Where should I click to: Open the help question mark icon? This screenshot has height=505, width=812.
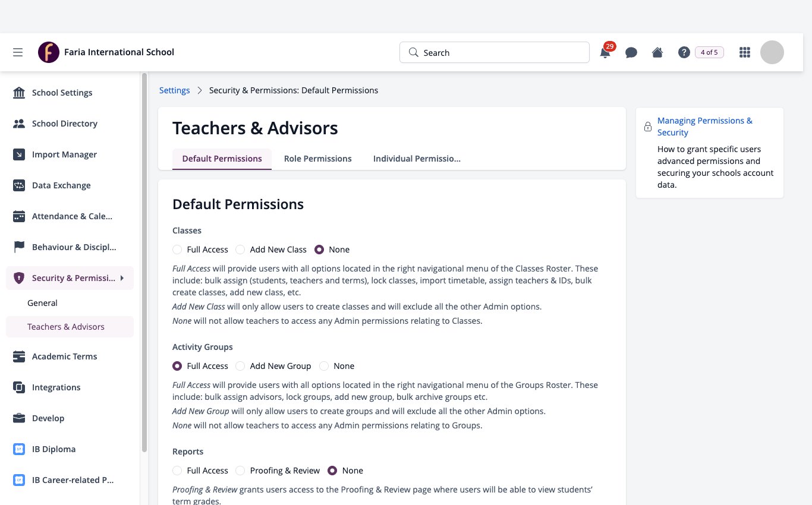684,52
